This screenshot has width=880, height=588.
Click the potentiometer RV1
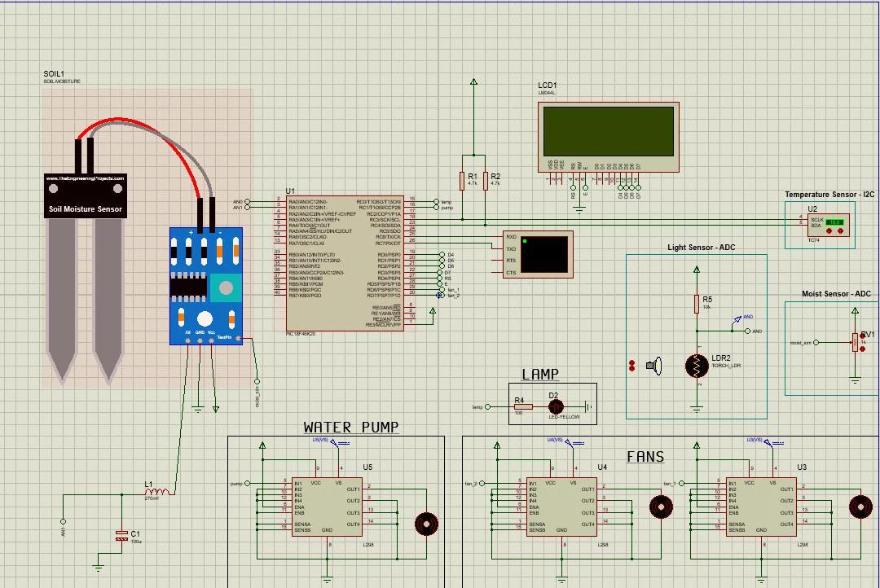tap(855, 342)
